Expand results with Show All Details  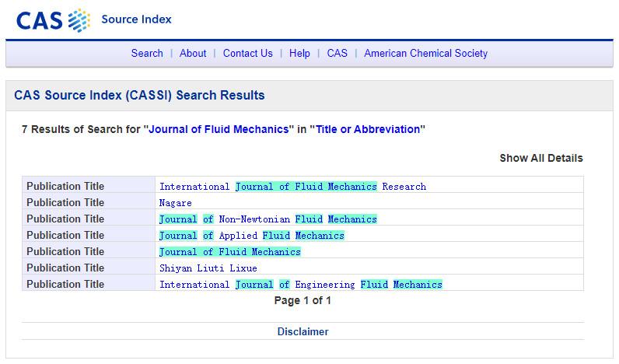tap(540, 158)
